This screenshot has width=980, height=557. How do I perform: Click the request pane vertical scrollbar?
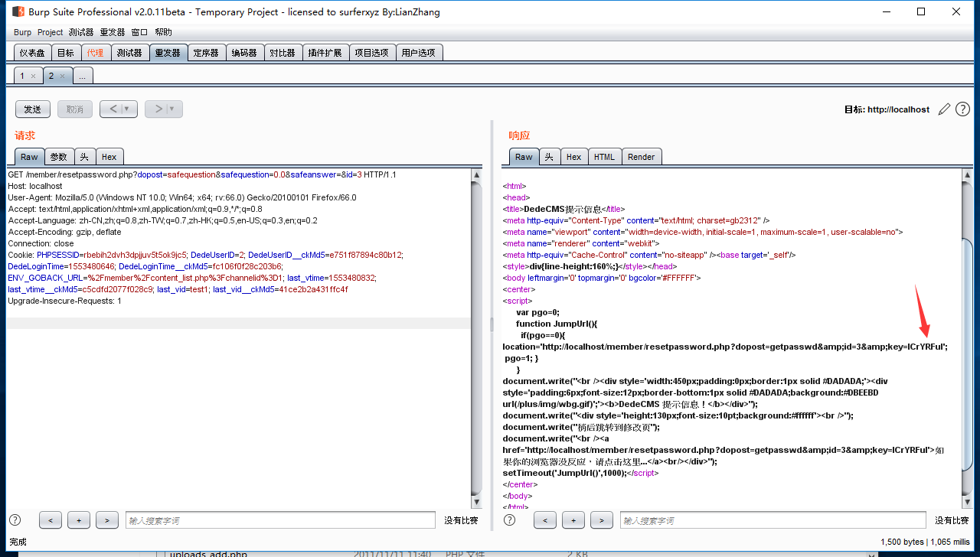coord(476,339)
